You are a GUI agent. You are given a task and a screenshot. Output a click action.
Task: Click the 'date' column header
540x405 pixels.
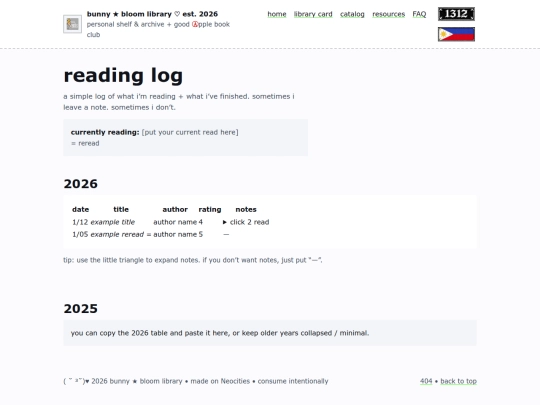tap(81, 209)
